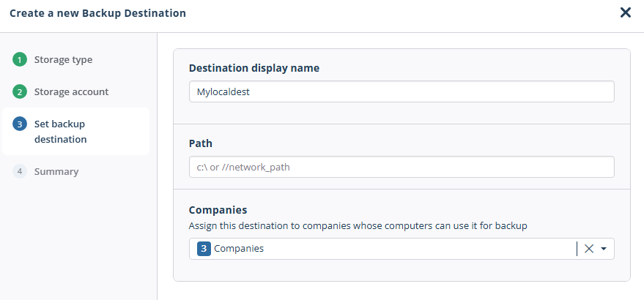
Task: Click the Destination display name label
Action: click(253, 68)
